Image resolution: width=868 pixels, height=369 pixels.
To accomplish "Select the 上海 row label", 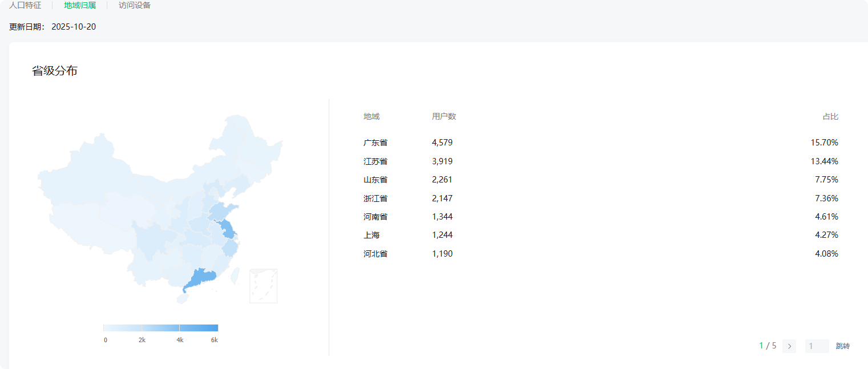I will click(x=372, y=235).
